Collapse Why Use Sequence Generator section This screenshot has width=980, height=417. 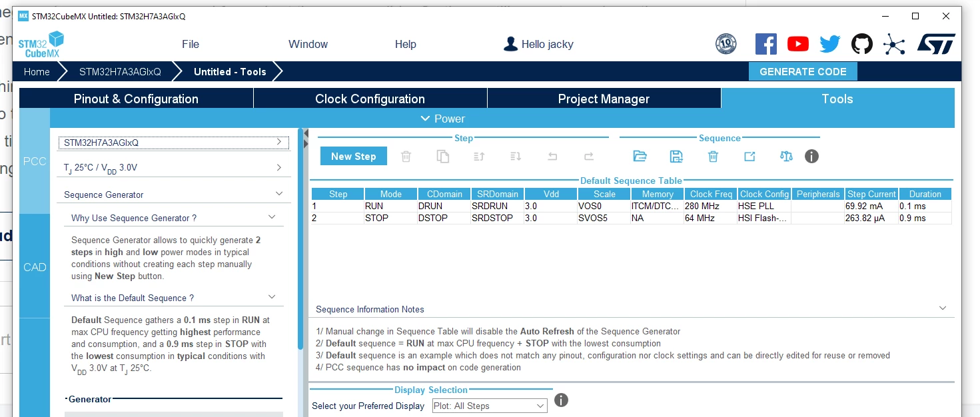click(x=272, y=217)
